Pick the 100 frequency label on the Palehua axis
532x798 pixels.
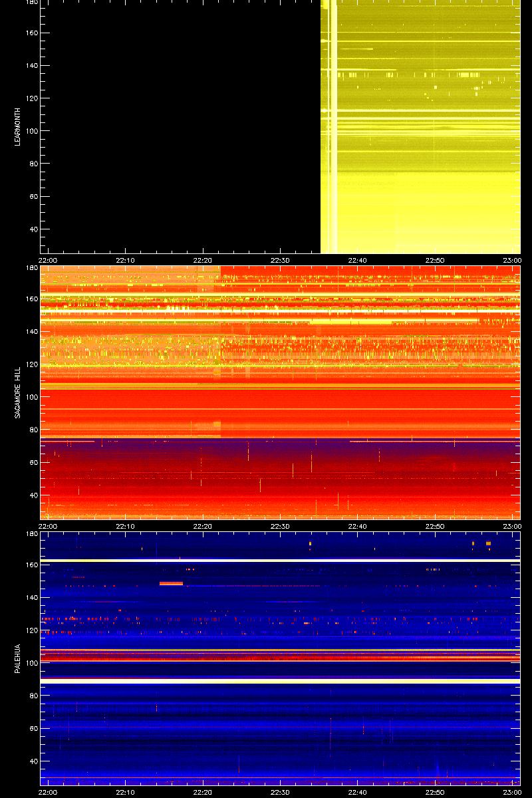(x=31, y=663)
